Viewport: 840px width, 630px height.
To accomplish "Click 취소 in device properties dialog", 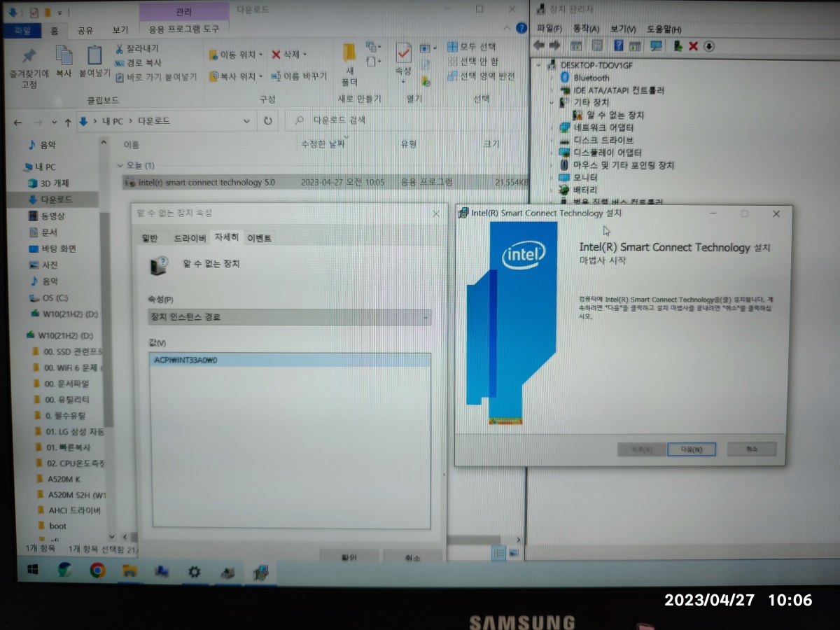I will (413, 558).
